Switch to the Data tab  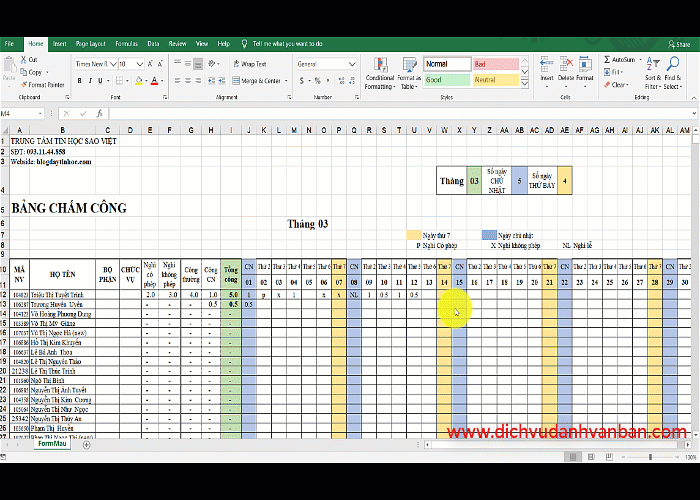(x=153, y=44)
